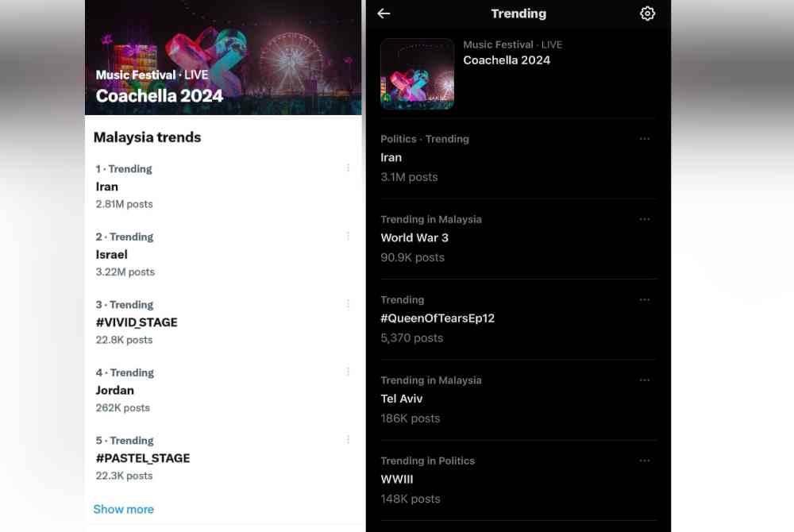This screenshot has width=794, height=532.
Task: Open three-dot menu beside Israel trend
Action: (348, 237)
